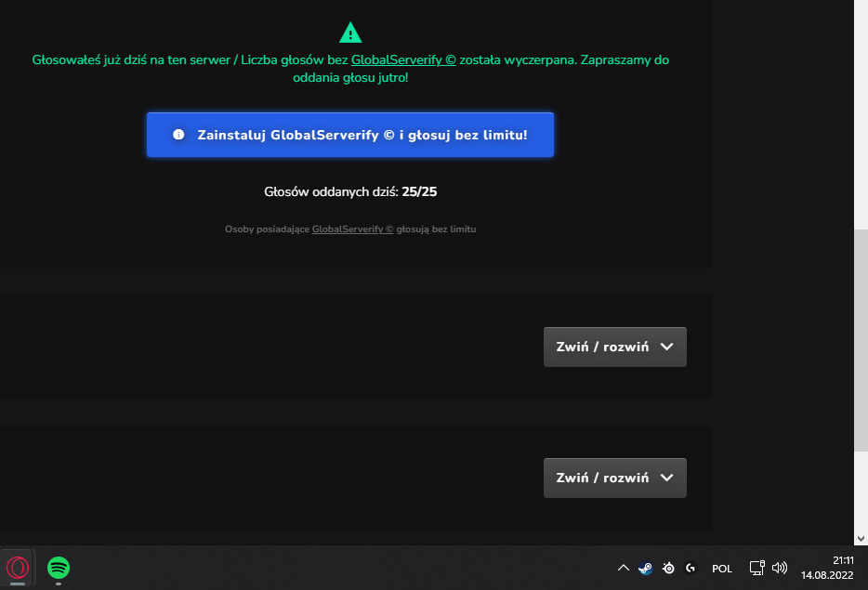This screenshot has height=590, width=868.
Task: Open the Opera browser taskbar icon
Action: 18,568
